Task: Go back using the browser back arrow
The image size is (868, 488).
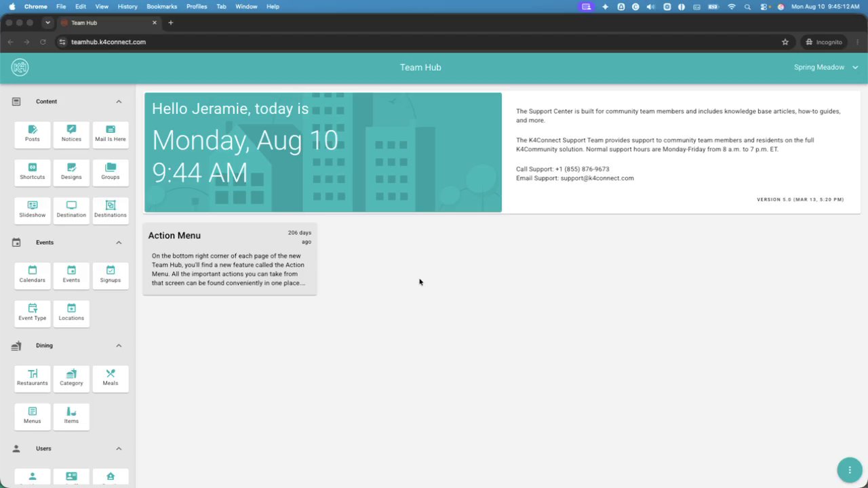Action: point(10,42)
